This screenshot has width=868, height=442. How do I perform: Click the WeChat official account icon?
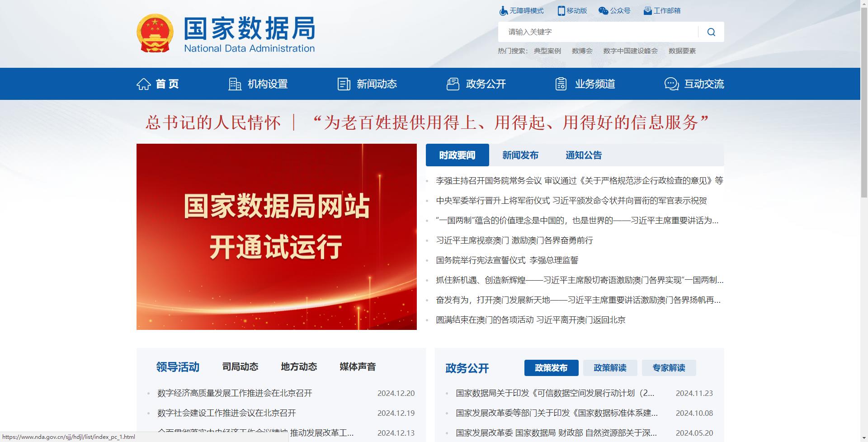[603, 11]
